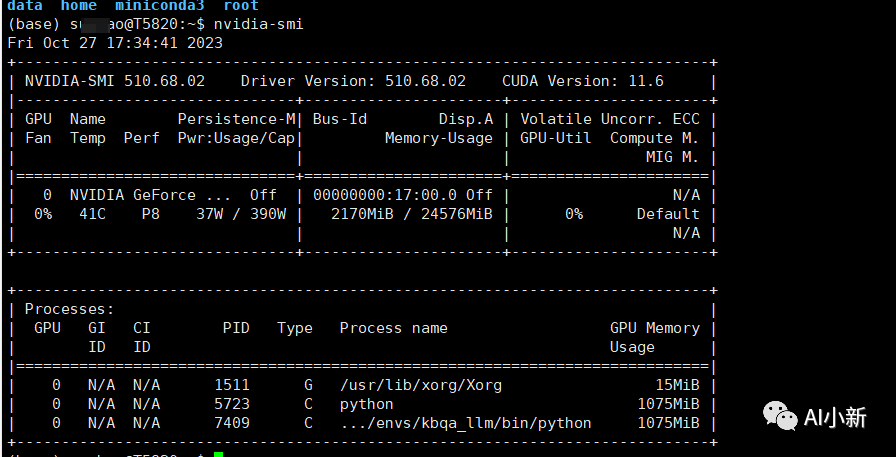Click the 'Volatile Uncorr. ECC' header

click(610, 119)
